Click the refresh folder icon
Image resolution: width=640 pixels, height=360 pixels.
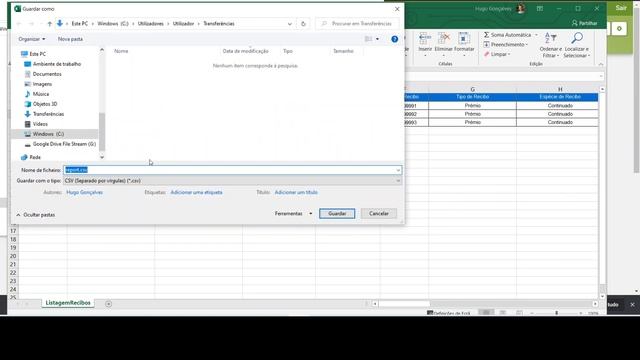(303, 24)
